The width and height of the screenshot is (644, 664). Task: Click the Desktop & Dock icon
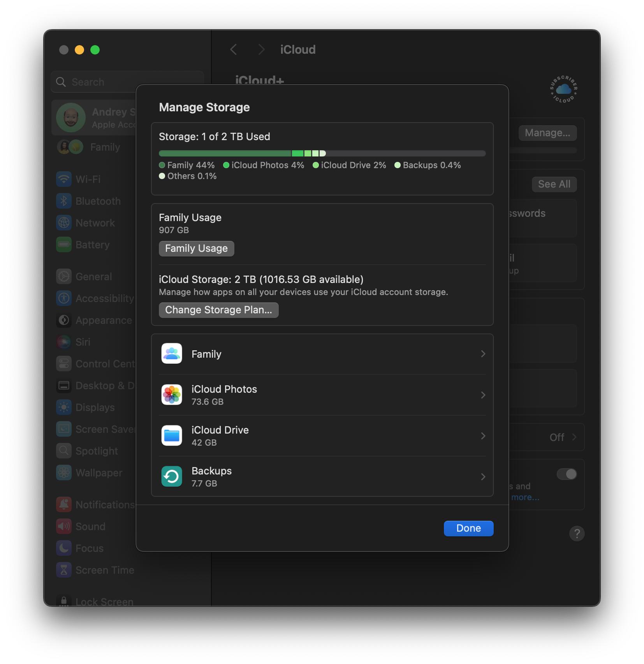click(64, 385)
